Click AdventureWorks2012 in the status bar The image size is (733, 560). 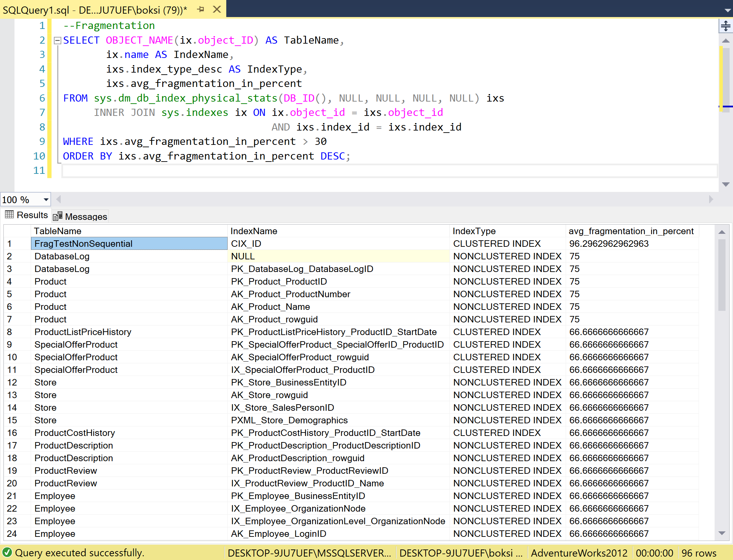pyautogui.click(x=579, y=553)
